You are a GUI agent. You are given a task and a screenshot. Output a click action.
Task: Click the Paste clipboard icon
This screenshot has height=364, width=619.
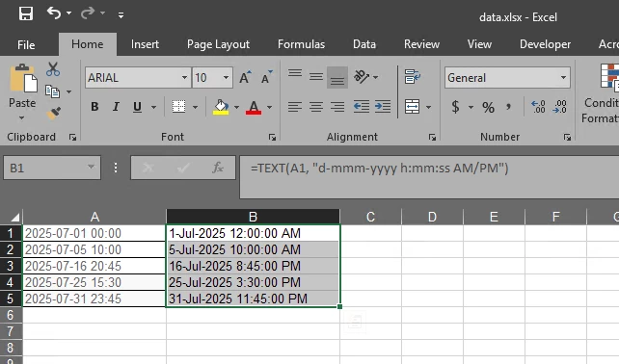coord(23,79)
